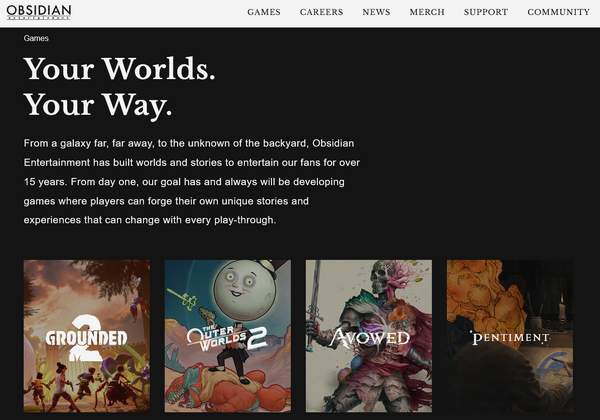Click the Avowed stylized title logo

coord(369,337)
